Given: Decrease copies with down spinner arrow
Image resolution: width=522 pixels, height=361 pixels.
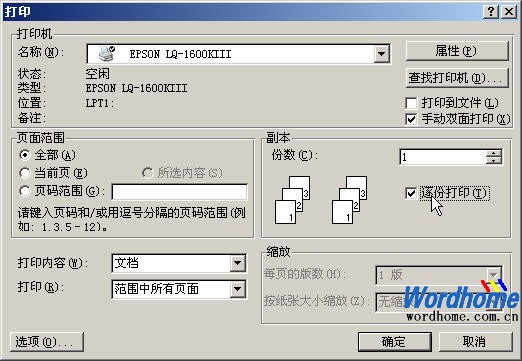Looking at the screenshot, I should point(494,160).
